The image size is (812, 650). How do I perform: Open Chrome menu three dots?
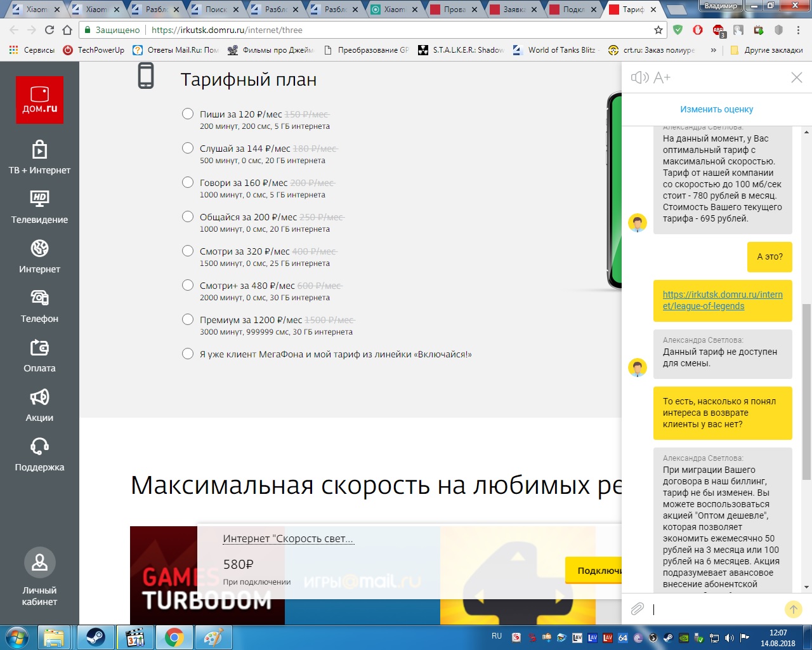799,30
